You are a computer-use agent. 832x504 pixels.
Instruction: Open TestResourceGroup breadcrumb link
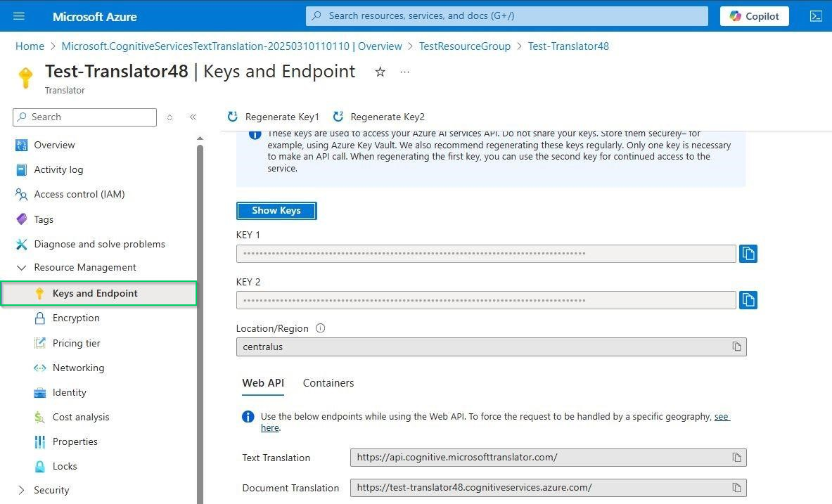point(464,46)
